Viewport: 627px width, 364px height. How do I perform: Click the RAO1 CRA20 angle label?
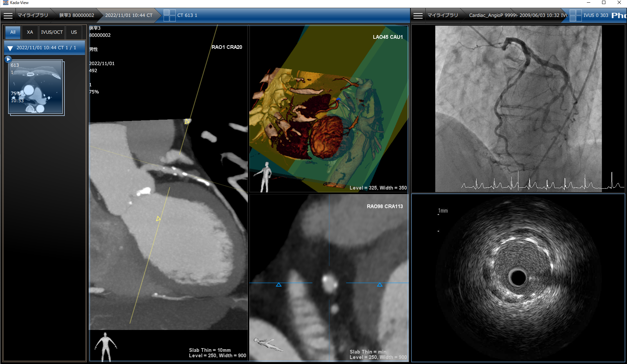[227, 47]
